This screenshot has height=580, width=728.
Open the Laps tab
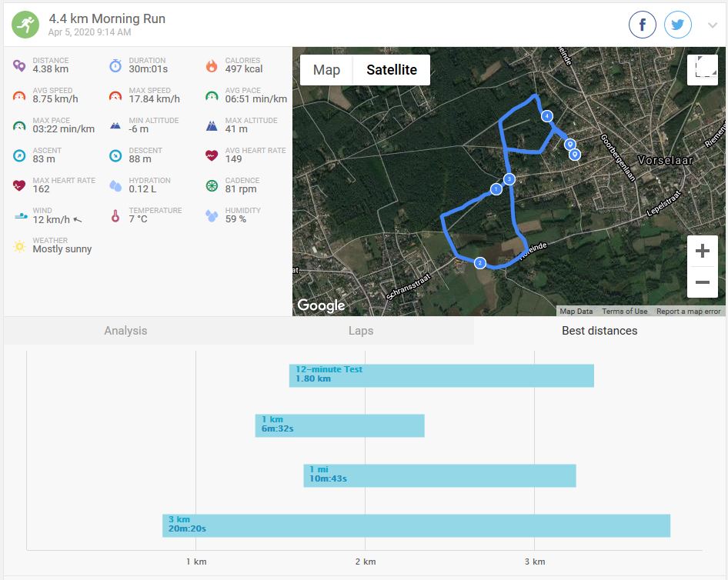360,331
